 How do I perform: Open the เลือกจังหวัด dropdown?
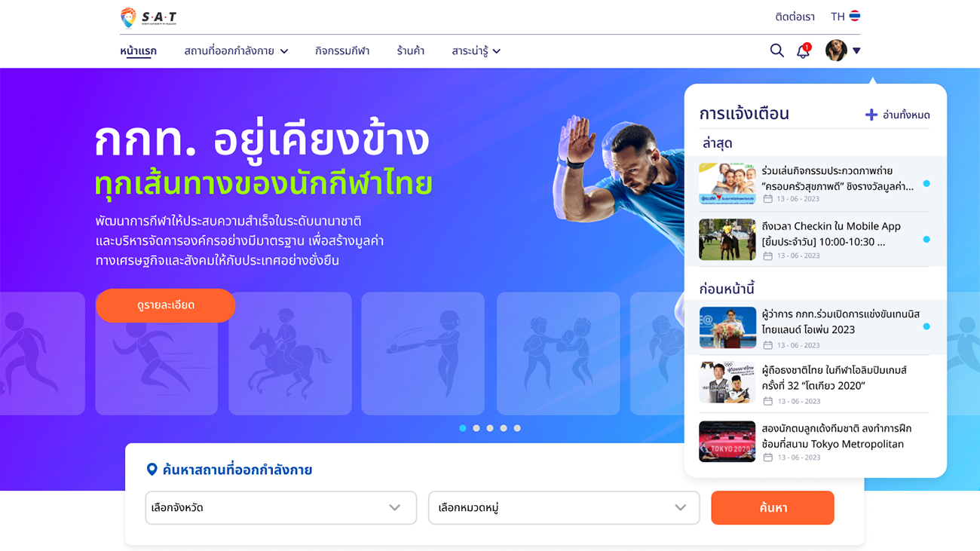(280, 508)
